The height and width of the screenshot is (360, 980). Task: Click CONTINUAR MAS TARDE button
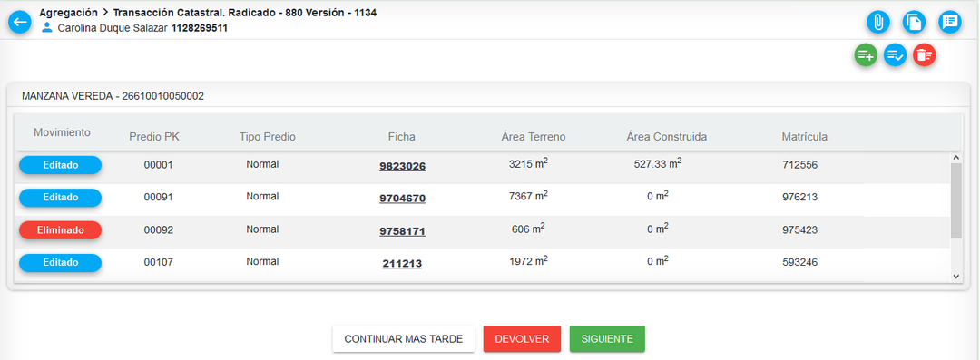click(x=404, y=339)
